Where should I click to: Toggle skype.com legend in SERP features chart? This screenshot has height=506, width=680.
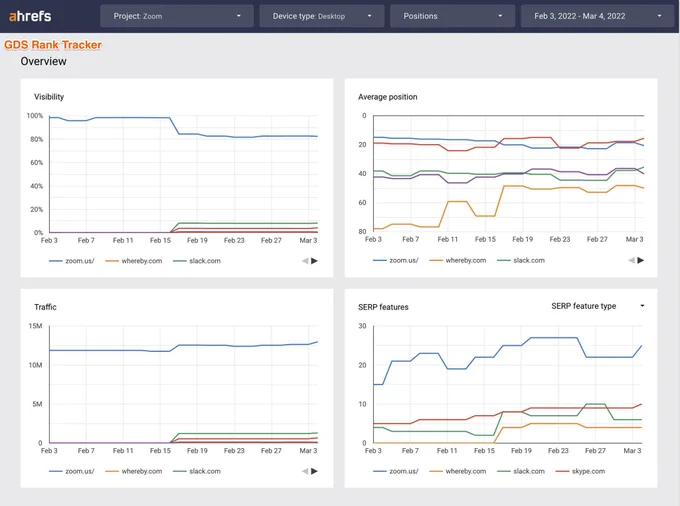(x=580, y=471)
